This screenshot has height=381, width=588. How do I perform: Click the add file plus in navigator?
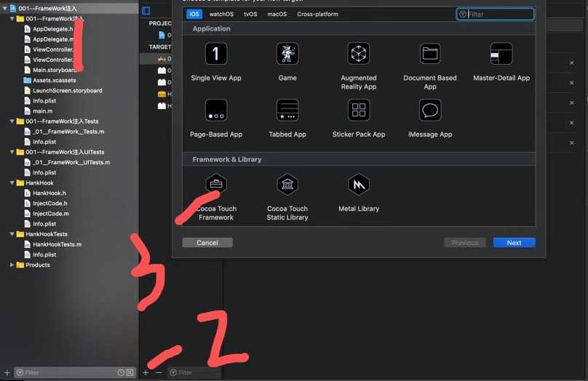[x=7, y=372]
